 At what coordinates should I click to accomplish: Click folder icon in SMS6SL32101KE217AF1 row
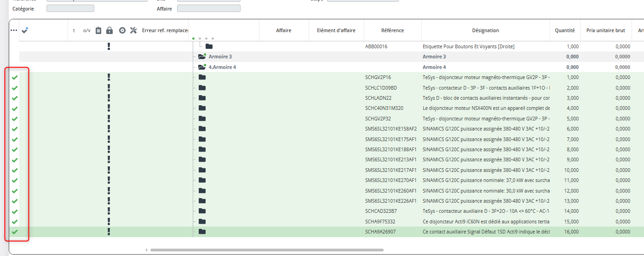coord(202,170)
